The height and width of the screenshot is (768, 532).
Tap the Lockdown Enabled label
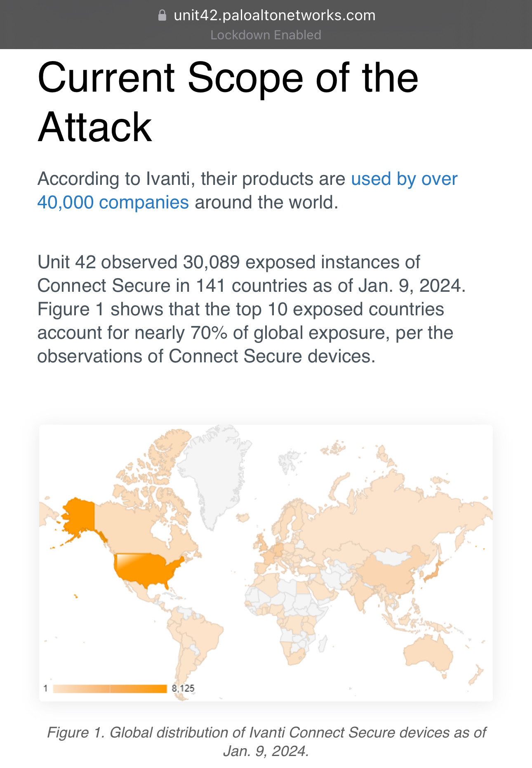[x=266, y=35]
